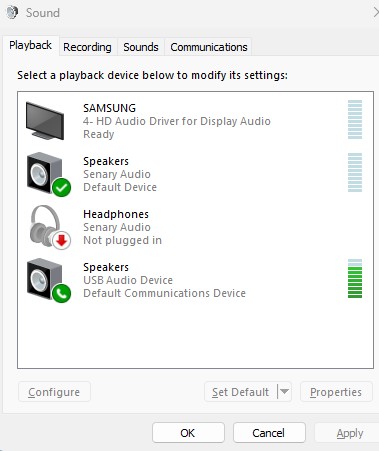Select the 'Headphones' device name
This screenshot has height=451, width=379.
(x=116, y=214)
